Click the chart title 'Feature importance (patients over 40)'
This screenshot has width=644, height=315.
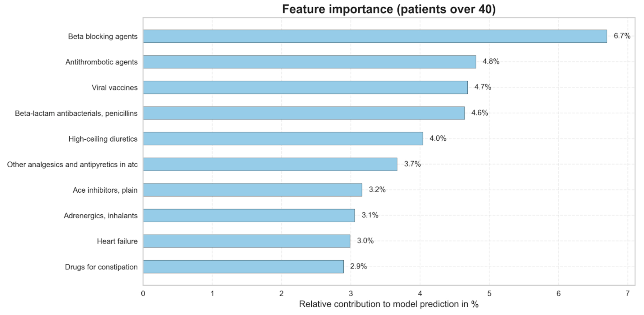point(389,9)
